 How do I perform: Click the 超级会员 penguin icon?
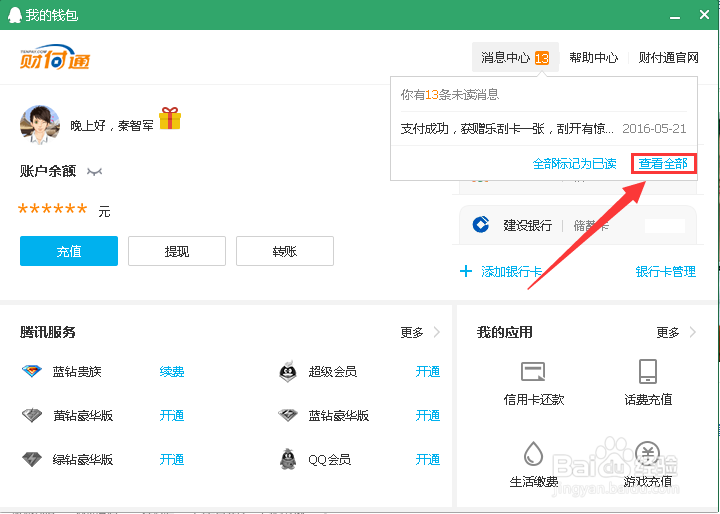[288, 371]
